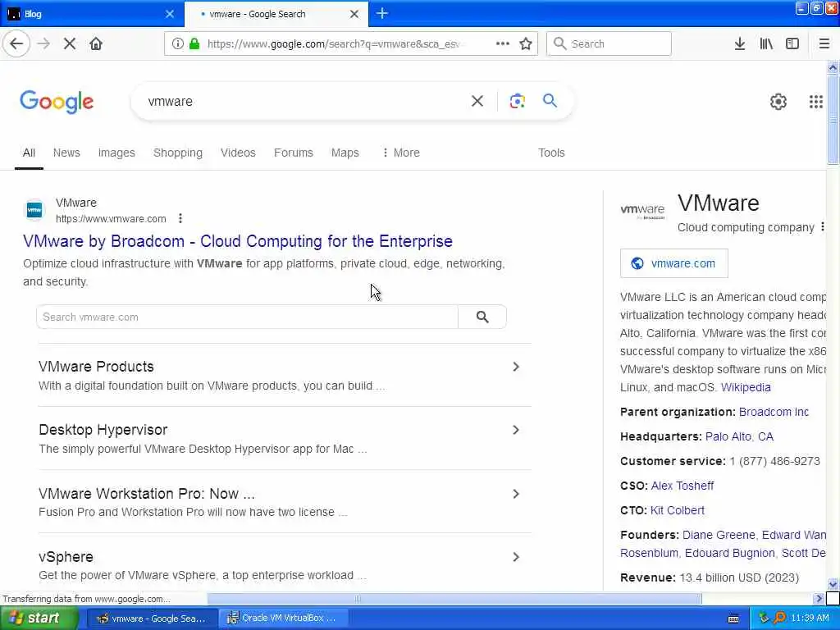Screen dimensions: 840x630
Task: Select the News search tab
Action: 66,153
